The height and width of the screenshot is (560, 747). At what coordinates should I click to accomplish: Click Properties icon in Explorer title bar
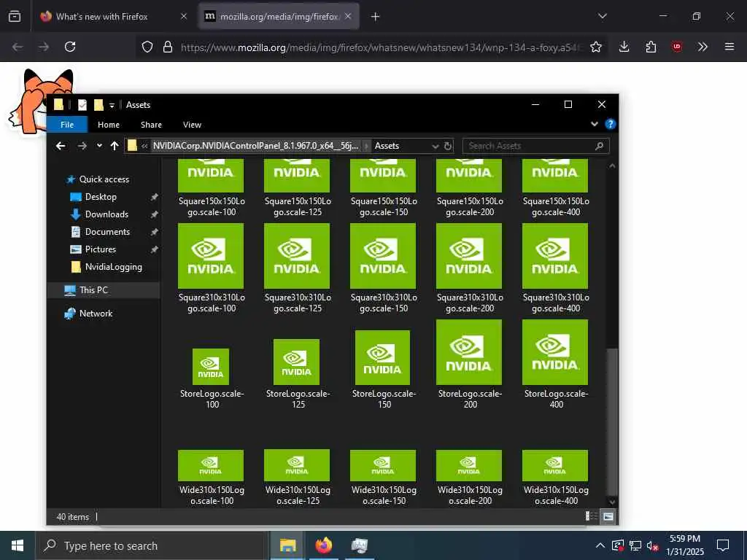[x=82, y=105]
